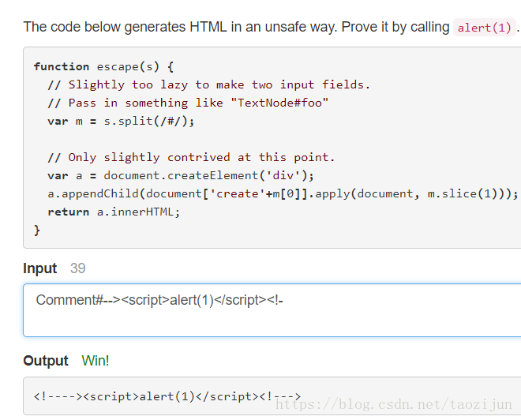Image resolution: width=521 pixels, height=420 pixels.
Task: Click the Output heading label
Action: click(46, 361)
